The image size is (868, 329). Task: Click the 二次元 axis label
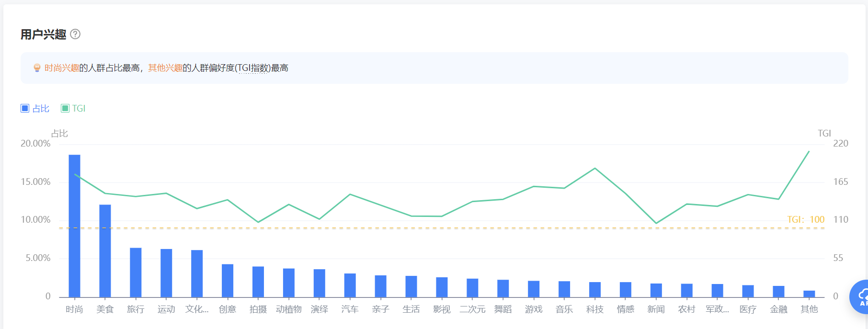(x=472, y=309)
